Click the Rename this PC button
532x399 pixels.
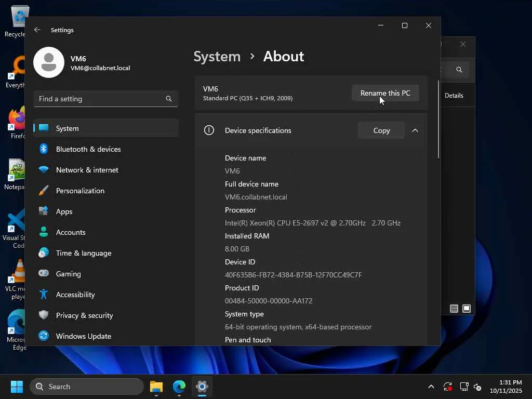click(385, 93)
